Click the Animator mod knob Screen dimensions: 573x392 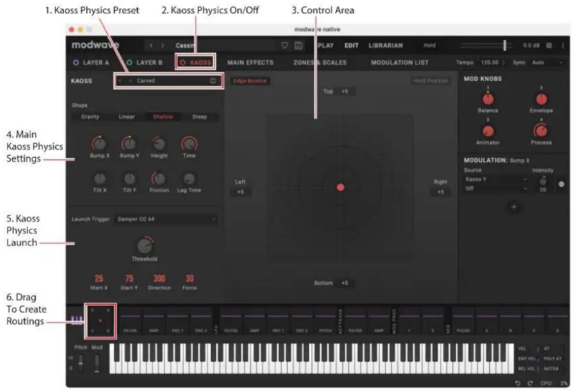pyautogui.click(x=488, y=131)
